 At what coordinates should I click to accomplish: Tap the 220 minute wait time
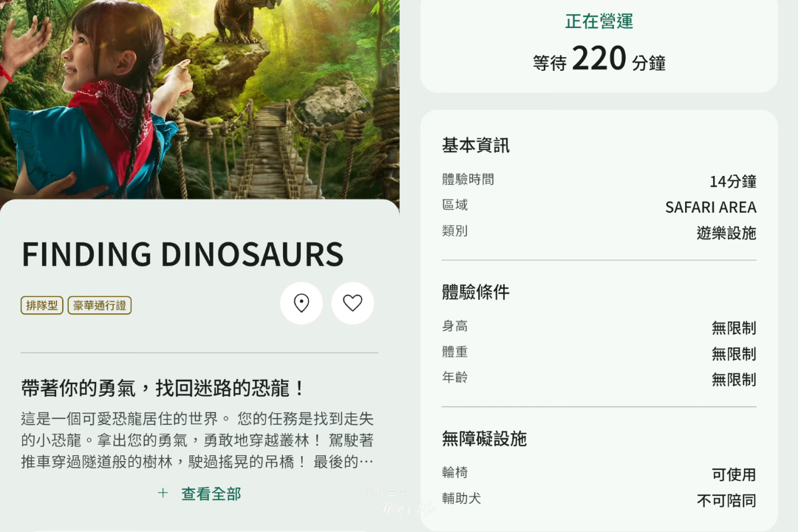pyautogui.click(x=599, y=58)
